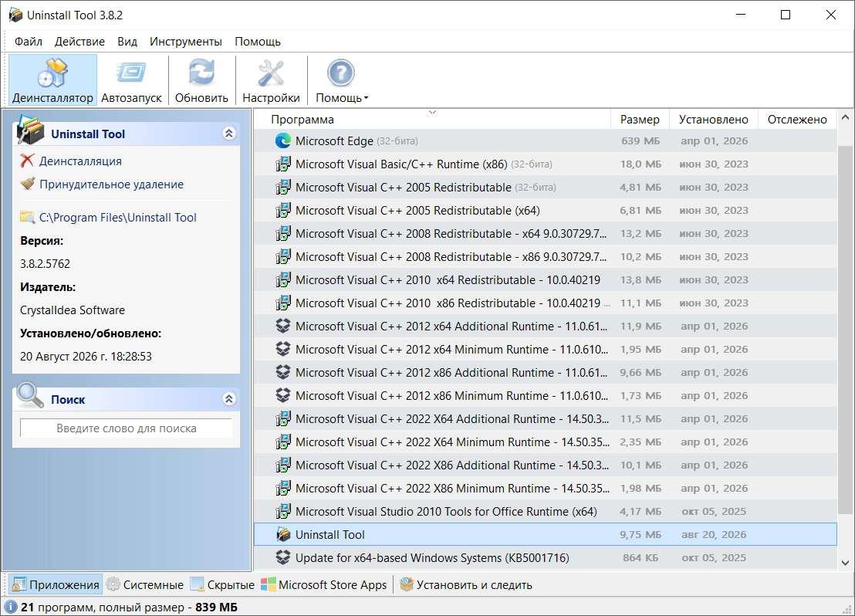Click the folder icon beside install path
This screenshot has height=616, width=855.
coord(27,217)
